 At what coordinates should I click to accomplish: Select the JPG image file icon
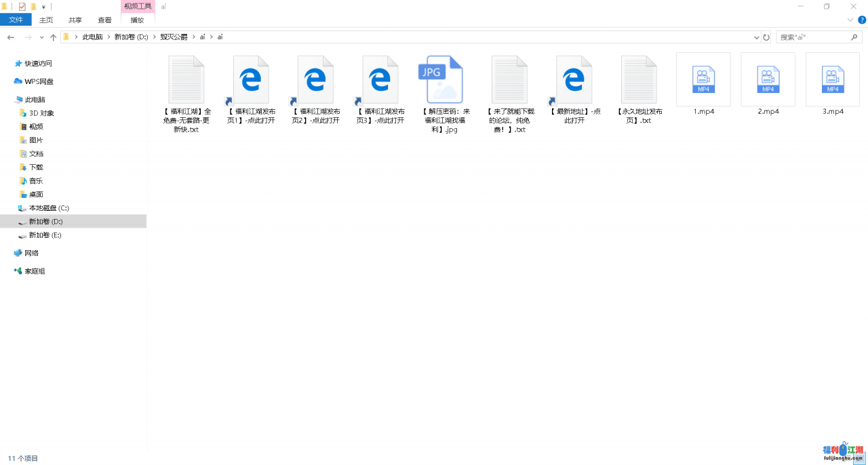(x=441, y=80)
